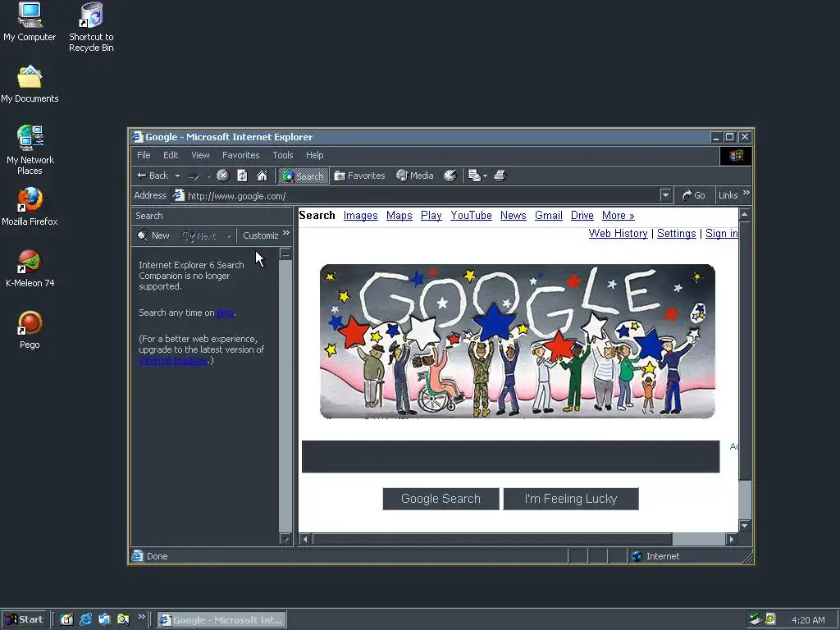Image resolution: width=840 pixels, height=630 pixels.
Task: Expand the Search pane toolbar overflow chevron
Action: click(286, 233)
